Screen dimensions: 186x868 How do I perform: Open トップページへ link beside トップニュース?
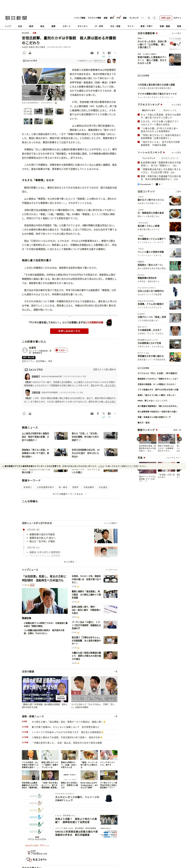(x=111, y=570)
